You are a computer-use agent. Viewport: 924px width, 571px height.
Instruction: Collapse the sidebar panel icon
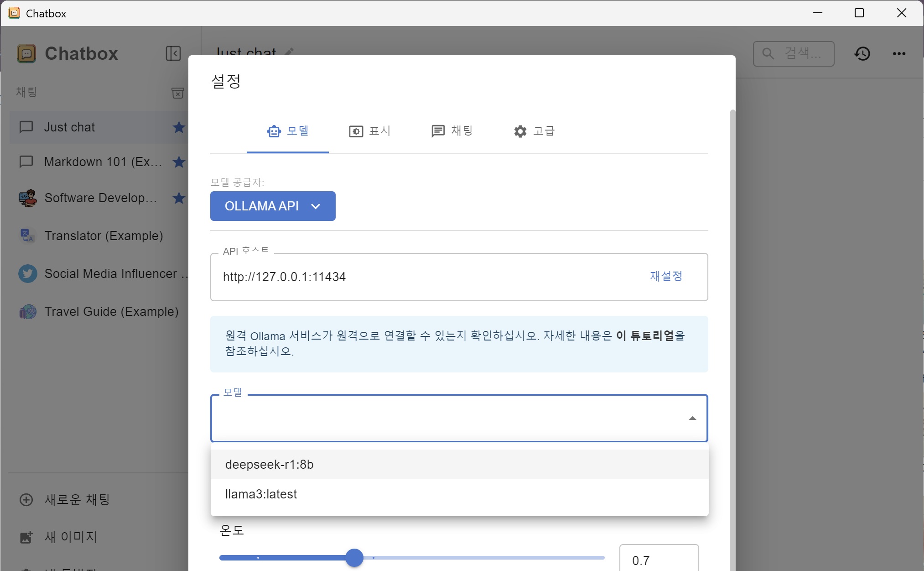173,53
